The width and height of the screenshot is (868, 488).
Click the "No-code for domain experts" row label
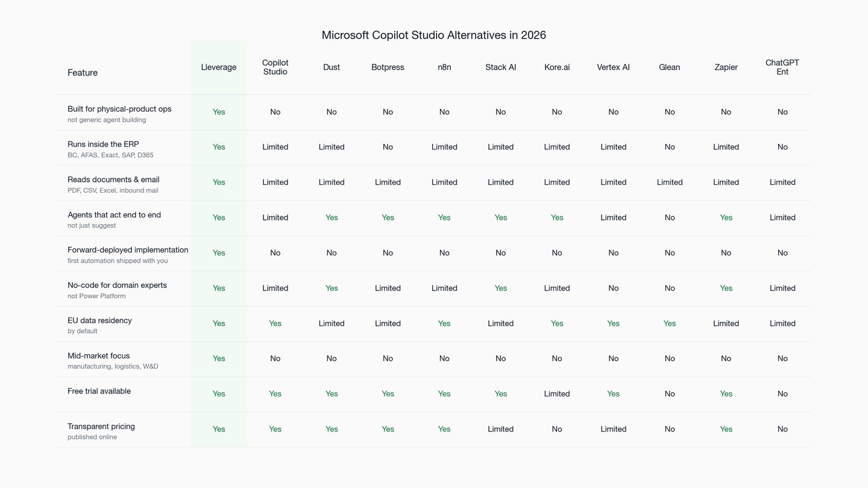[x=117, y=285]
